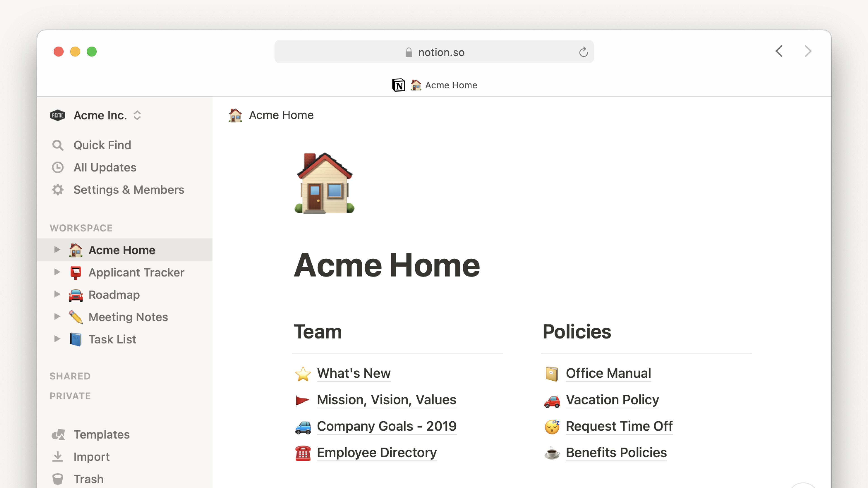Click the Applicant Tracker bus icon

(x=76, y=272)
